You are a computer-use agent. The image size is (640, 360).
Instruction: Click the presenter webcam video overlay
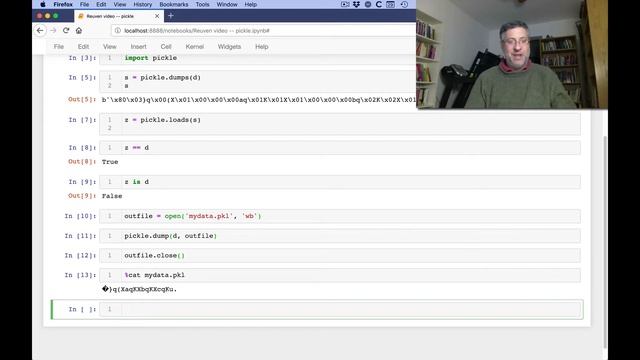[512, 54]
